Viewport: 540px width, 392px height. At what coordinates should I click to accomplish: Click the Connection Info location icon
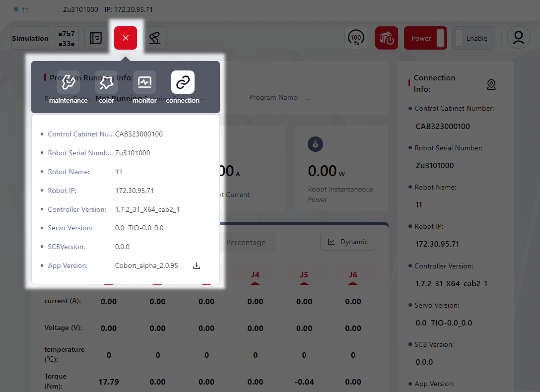click(x=491, y=85)
